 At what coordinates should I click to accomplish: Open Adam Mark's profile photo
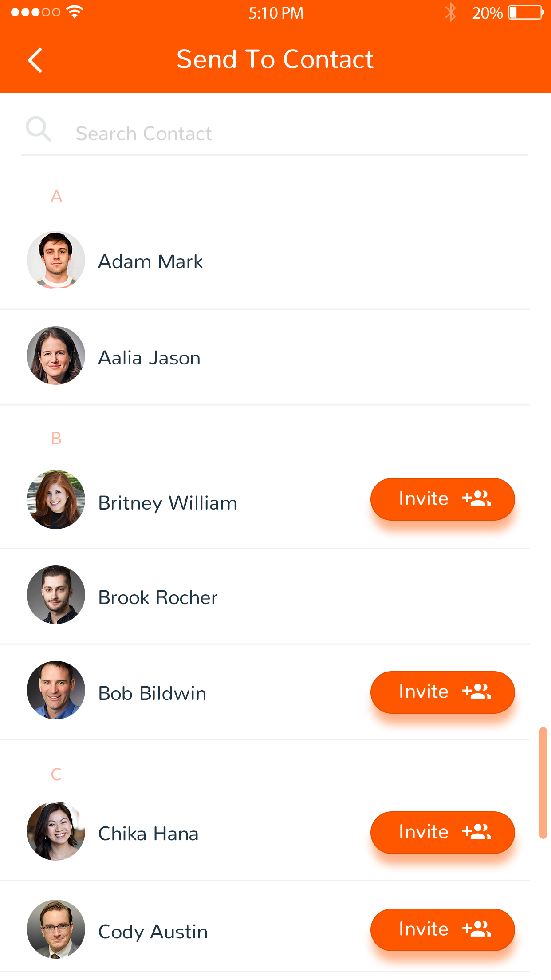[56, 260]
